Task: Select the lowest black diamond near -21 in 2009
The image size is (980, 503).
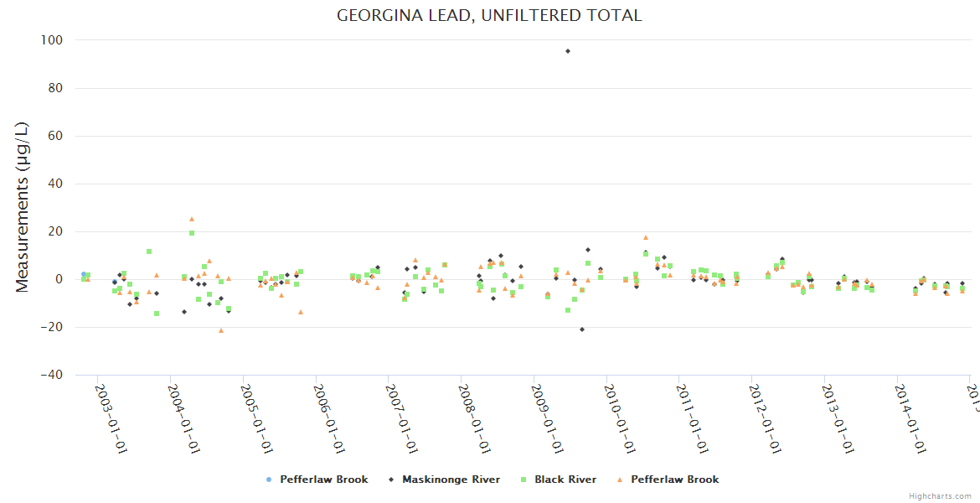Action: click(582, 329)
